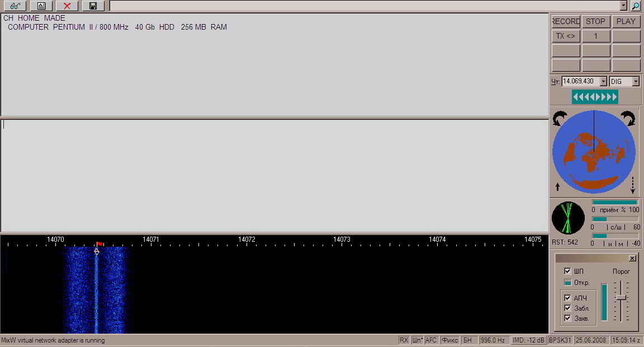Click the red X delete icon
This screenshot has width=644, height=347.
(x=67, y=6)
